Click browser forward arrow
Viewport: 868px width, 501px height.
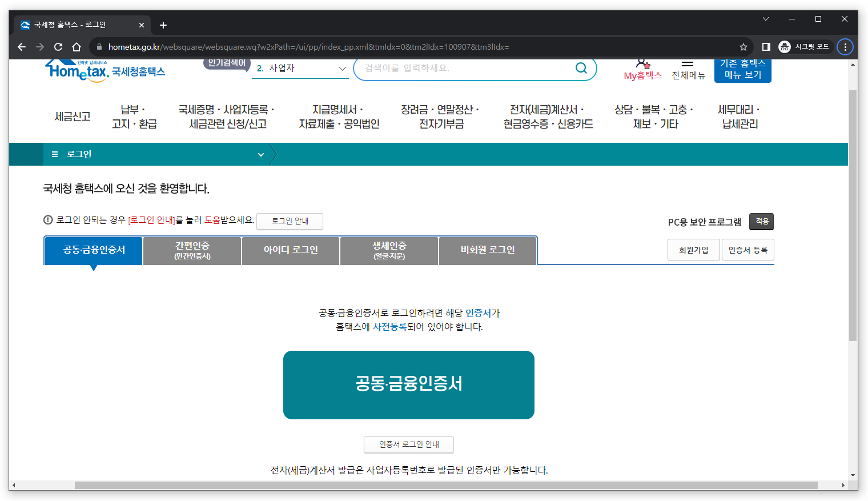(40, 47)
